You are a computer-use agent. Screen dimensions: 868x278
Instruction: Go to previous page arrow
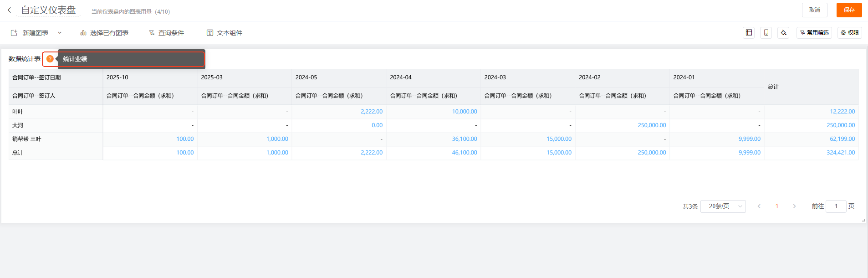(x=759, y=206)
